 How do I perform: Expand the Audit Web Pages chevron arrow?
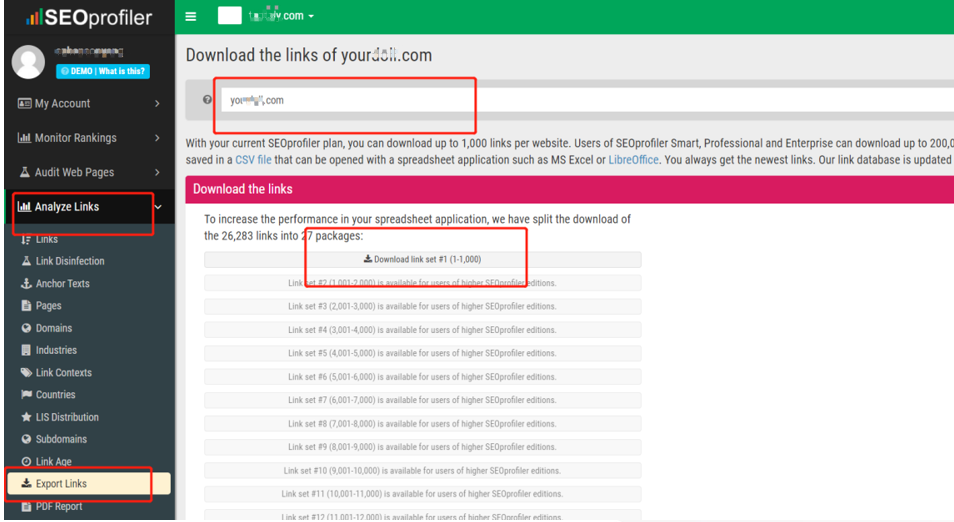point(157,172)
